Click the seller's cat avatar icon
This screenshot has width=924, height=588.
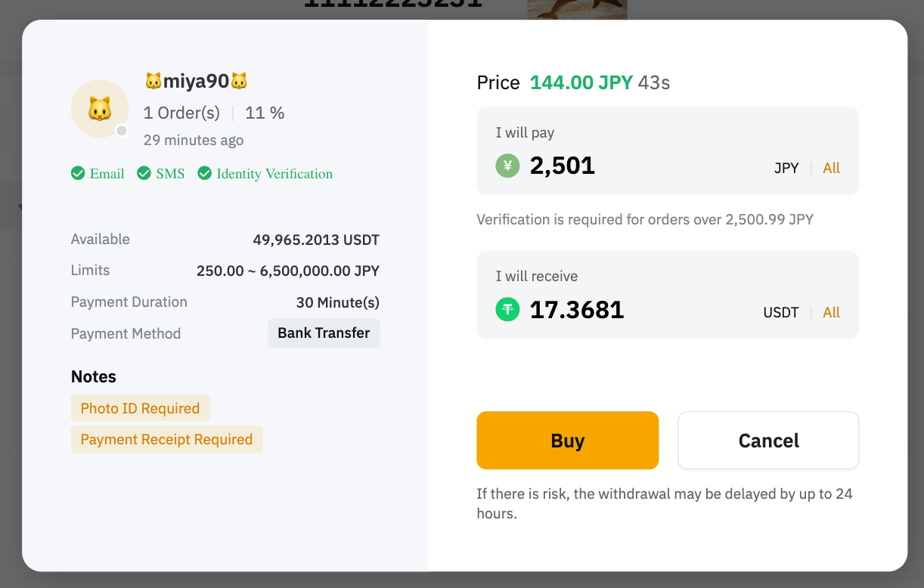[x=99, y=109]
